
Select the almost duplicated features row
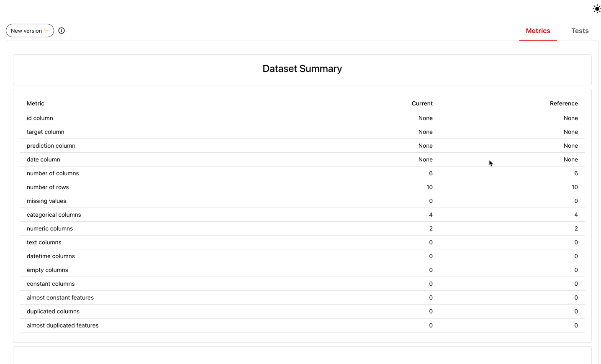click(x=62, y=325)
